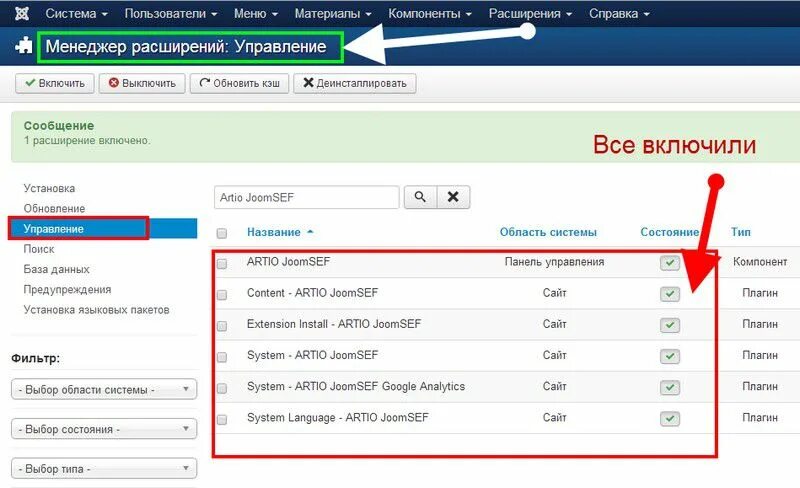The height and width of the screenshot is (488, 800).
Task: Open the Меню dropdown menu
Action: click(256, 14)
